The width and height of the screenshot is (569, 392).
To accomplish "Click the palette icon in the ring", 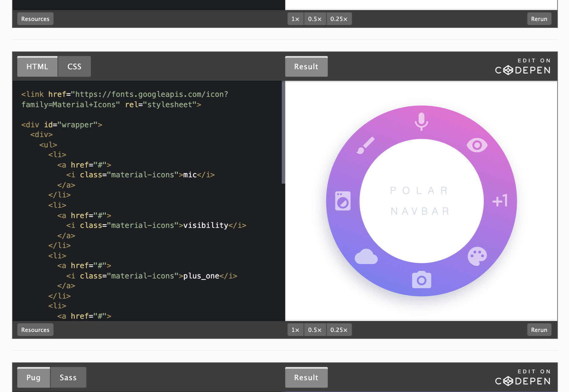I will pos(477,256).
